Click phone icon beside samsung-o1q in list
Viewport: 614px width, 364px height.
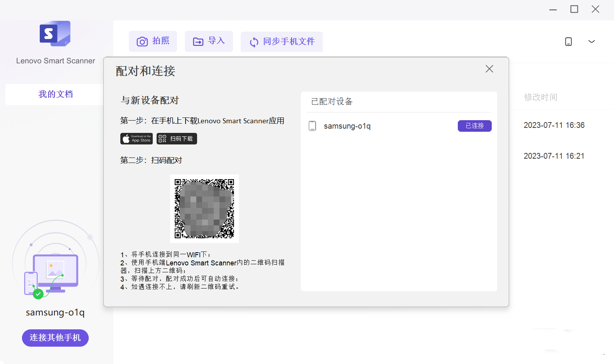pos(312,126)
